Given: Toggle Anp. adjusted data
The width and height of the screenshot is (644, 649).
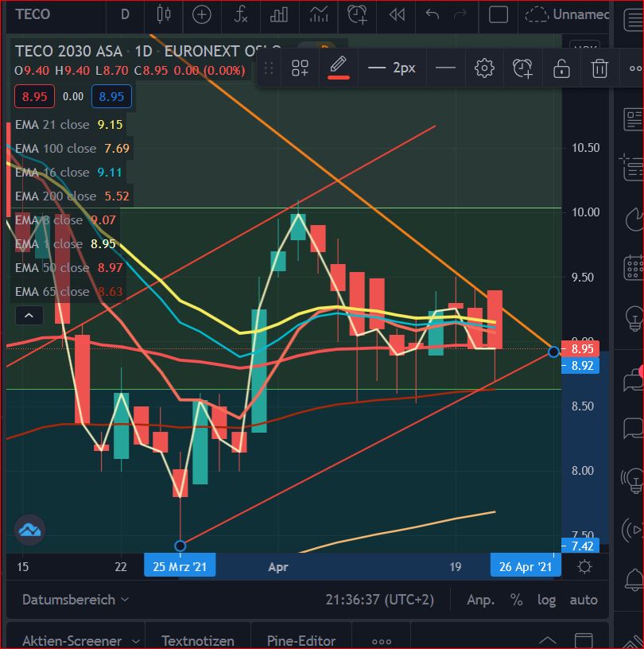Looking at the screenshot, I should pos(480,600).
